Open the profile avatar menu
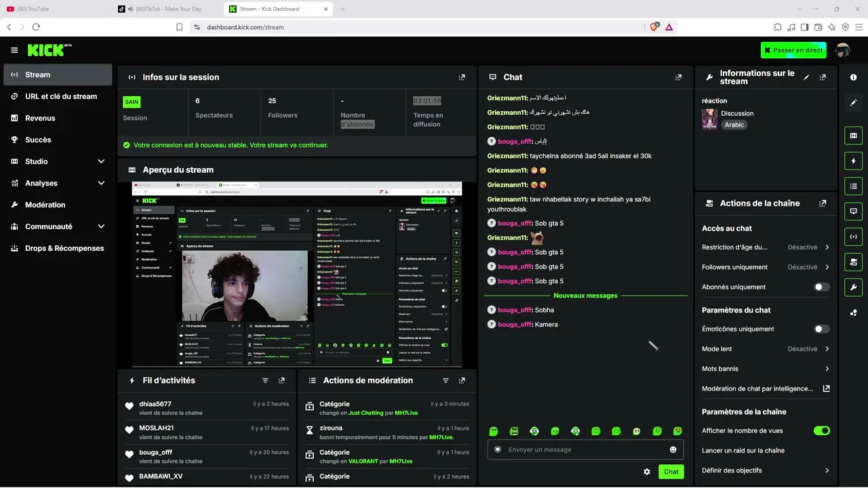Image resolution: width=868 pixels, height=488 pixels. click(843, 50)
